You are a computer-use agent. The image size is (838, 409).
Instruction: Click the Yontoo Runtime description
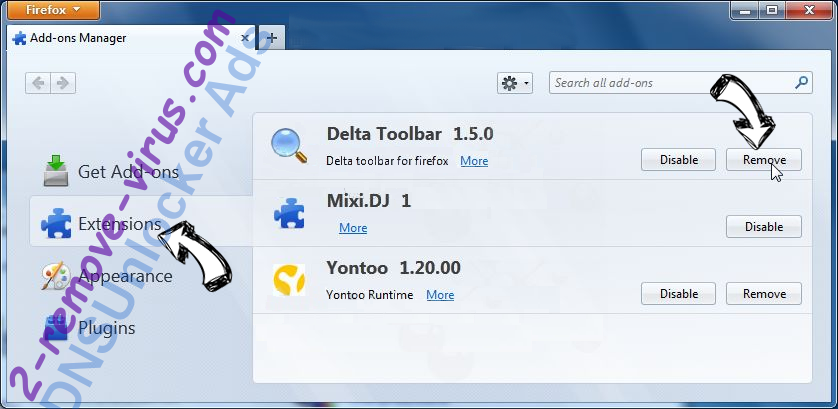tap(370, 295)
